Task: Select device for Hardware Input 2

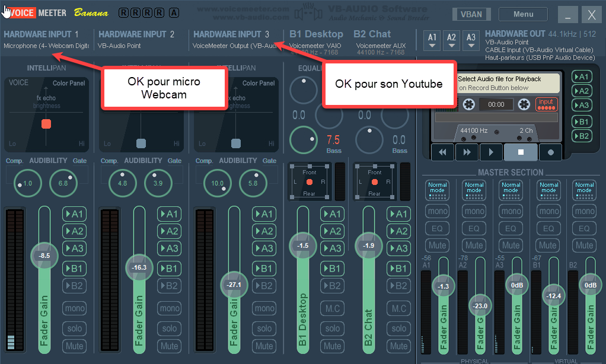Action: point(119,46)
